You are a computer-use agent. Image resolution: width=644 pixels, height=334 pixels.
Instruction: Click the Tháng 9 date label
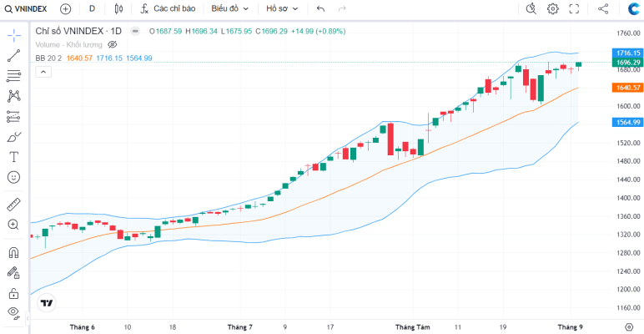point(570,327)
